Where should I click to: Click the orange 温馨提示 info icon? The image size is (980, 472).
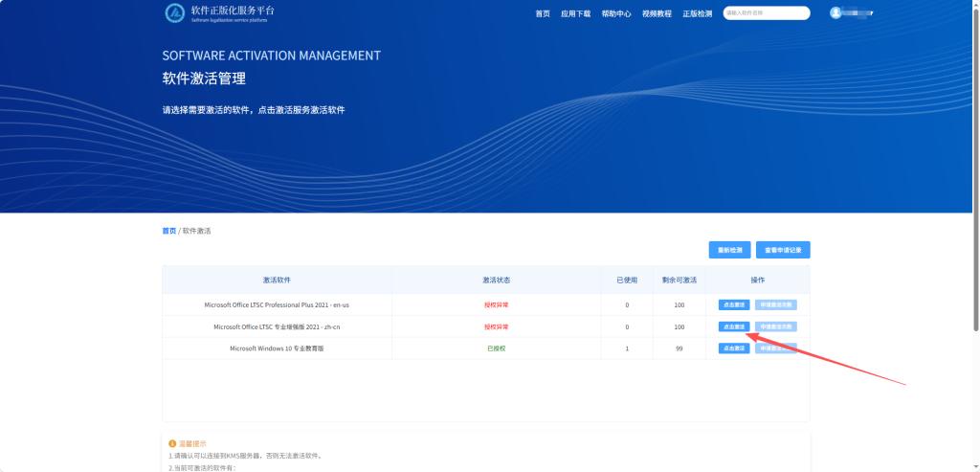coord(172,443)
